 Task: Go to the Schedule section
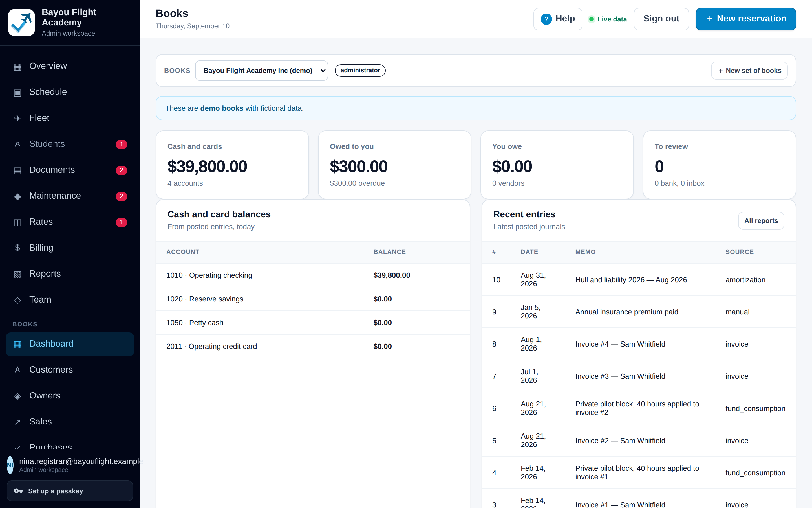point(70,92)
